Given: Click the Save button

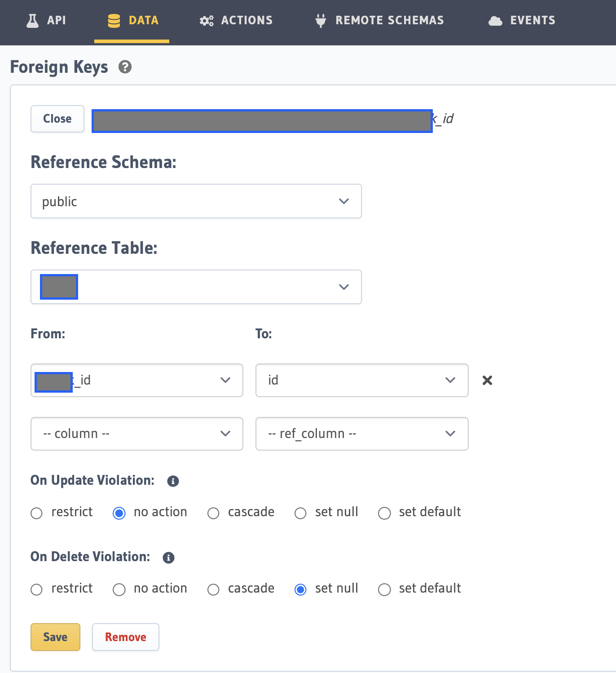Looking at the screenshot, I should click(55, 637).
